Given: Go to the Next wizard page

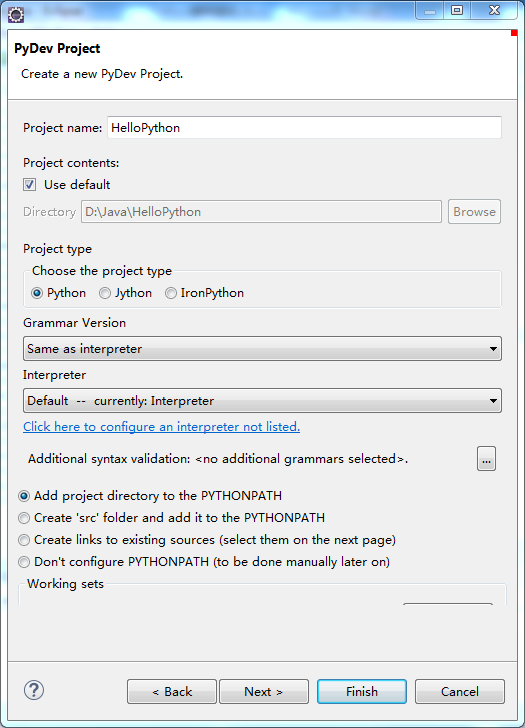Looking at the screenshot, I should point(264,692).
